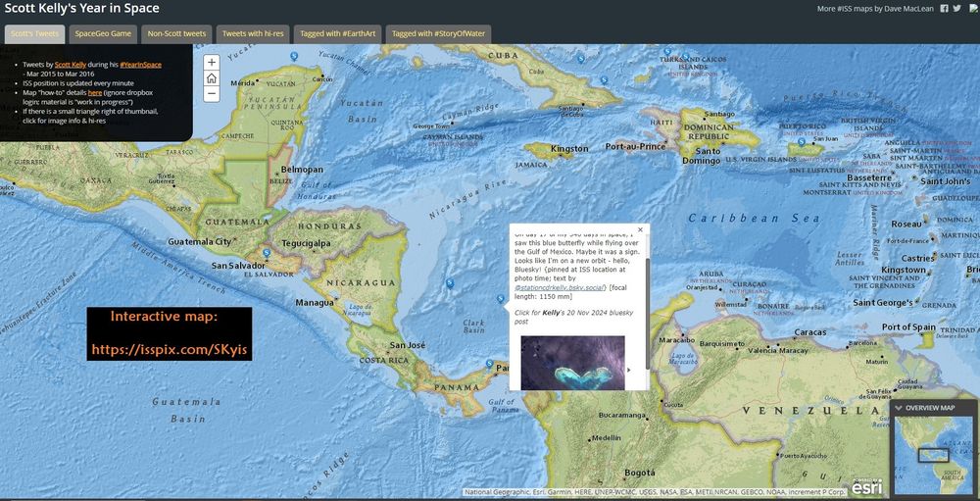Screen dimensions: 980x501
Task: Click the Kingston label on the map
Action: [569, 149]
